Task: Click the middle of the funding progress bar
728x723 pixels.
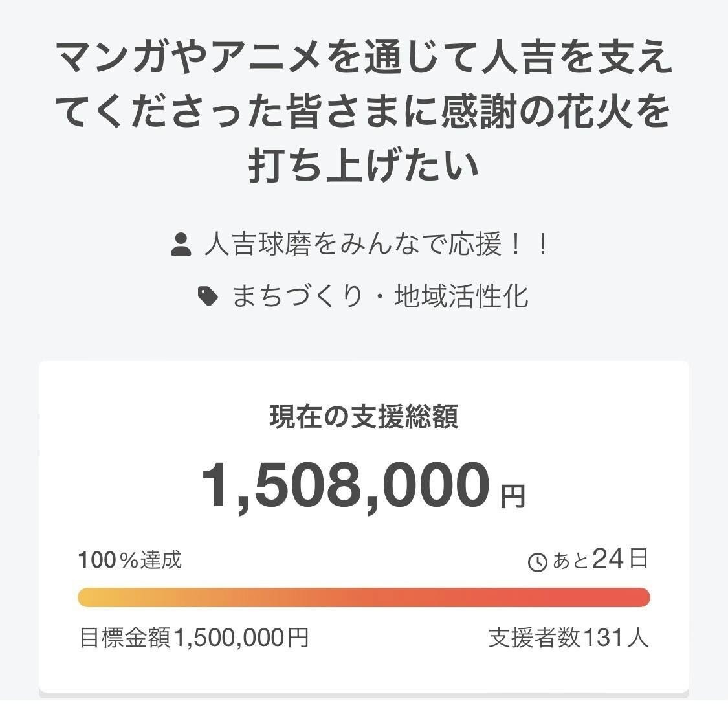Action: click(x=364, y=597)
